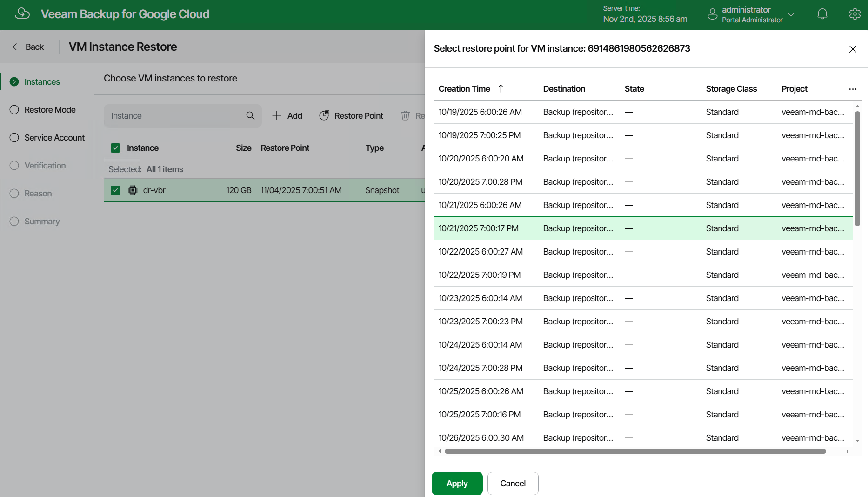This screenshot has height=497, width=868.
Task: Sort by Project column header
Action: click(795, 89)
